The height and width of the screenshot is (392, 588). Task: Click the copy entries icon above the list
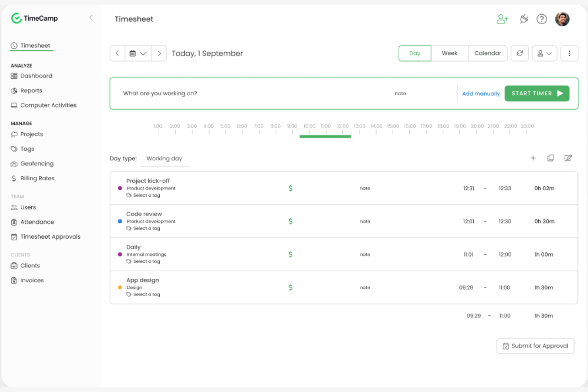coord(551,158)
